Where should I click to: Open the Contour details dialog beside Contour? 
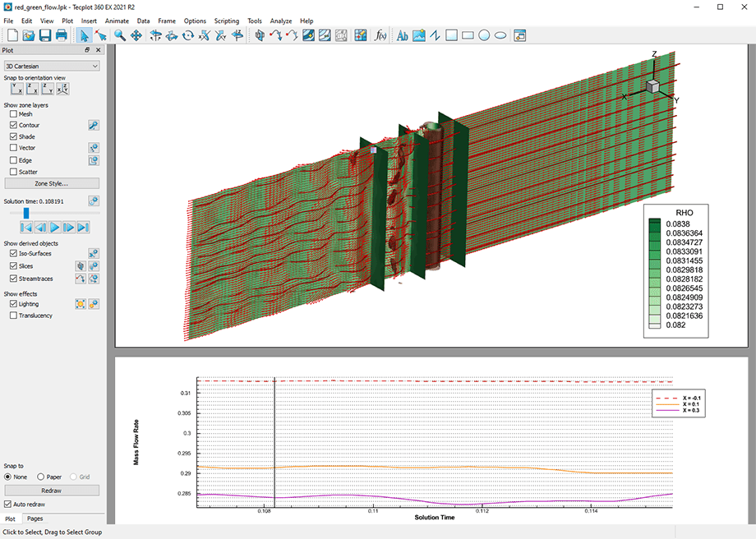[93, 125]
